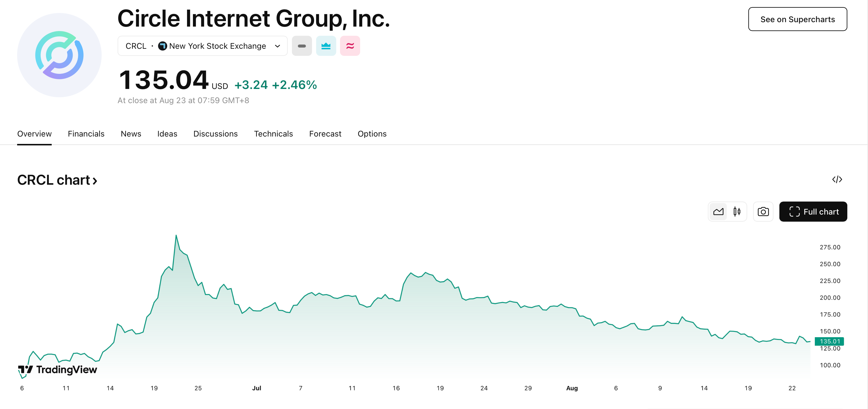Open the Full chart button

point(813,212)
